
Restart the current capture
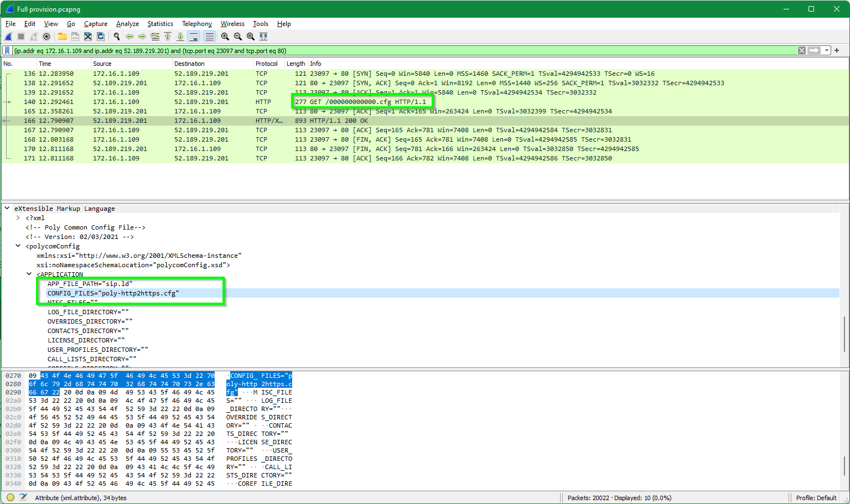(x=34, y=37)
